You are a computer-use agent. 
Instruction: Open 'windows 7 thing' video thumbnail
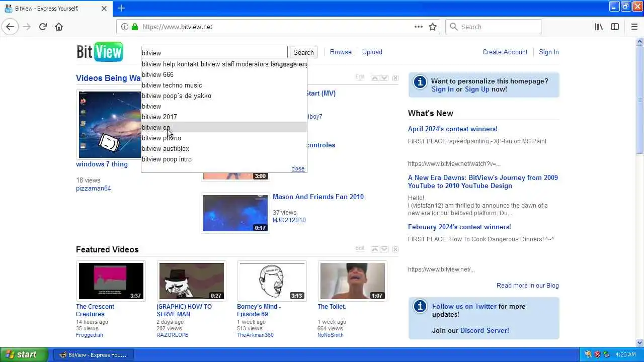click(110, 124)
